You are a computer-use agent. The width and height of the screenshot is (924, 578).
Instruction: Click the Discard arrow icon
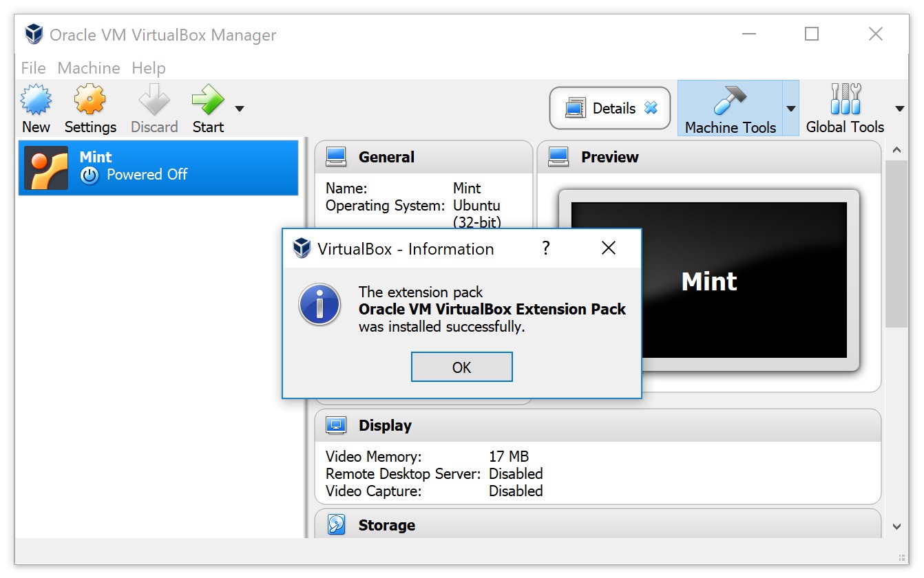[154, 100]
